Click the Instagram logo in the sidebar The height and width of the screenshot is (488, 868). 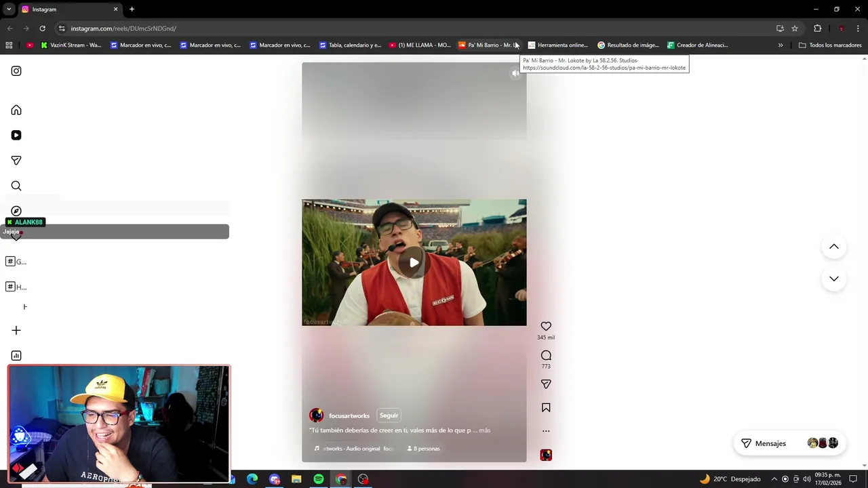click(x=16, y=71)
